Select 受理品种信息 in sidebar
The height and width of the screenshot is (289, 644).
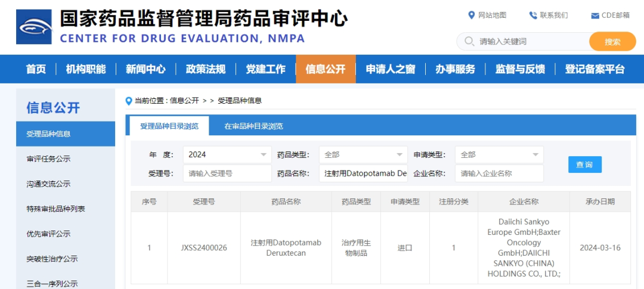tap(66, 134)
